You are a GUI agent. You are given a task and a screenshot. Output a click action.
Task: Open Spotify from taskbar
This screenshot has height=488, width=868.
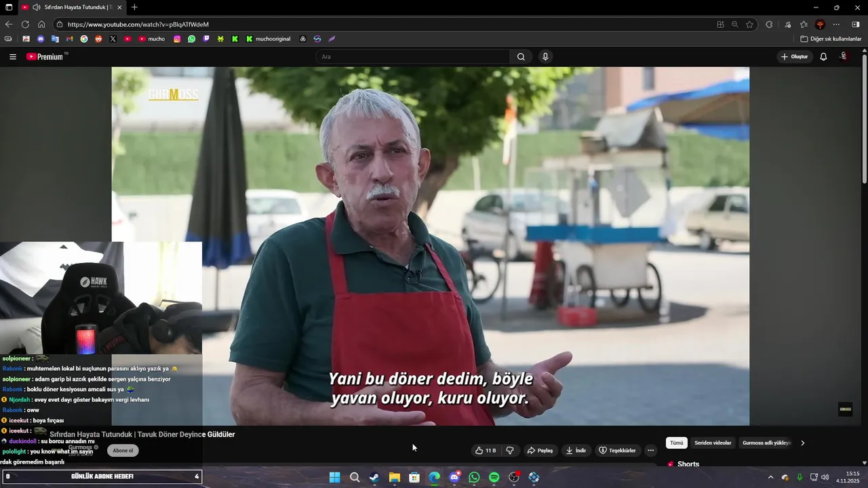[494, 477]
